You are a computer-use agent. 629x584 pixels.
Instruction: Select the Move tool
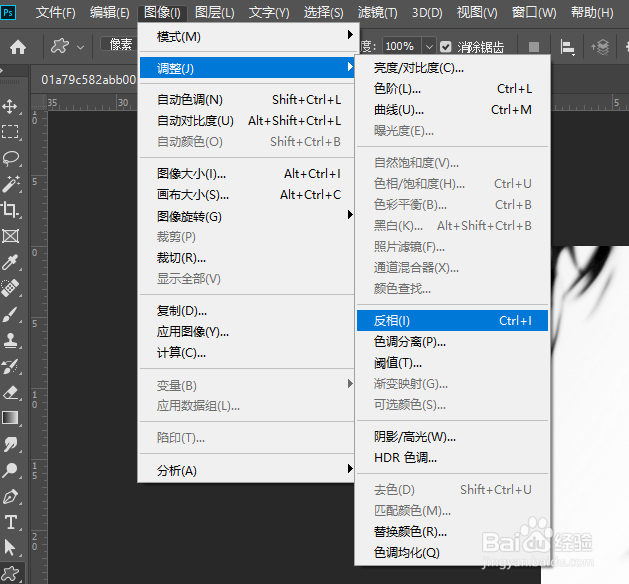(10, 106)
